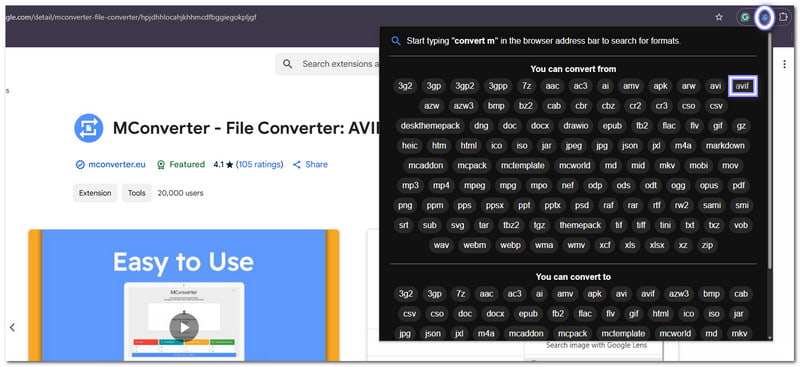
Task: Click the blue search icon in popup
Action: point(395,41)
